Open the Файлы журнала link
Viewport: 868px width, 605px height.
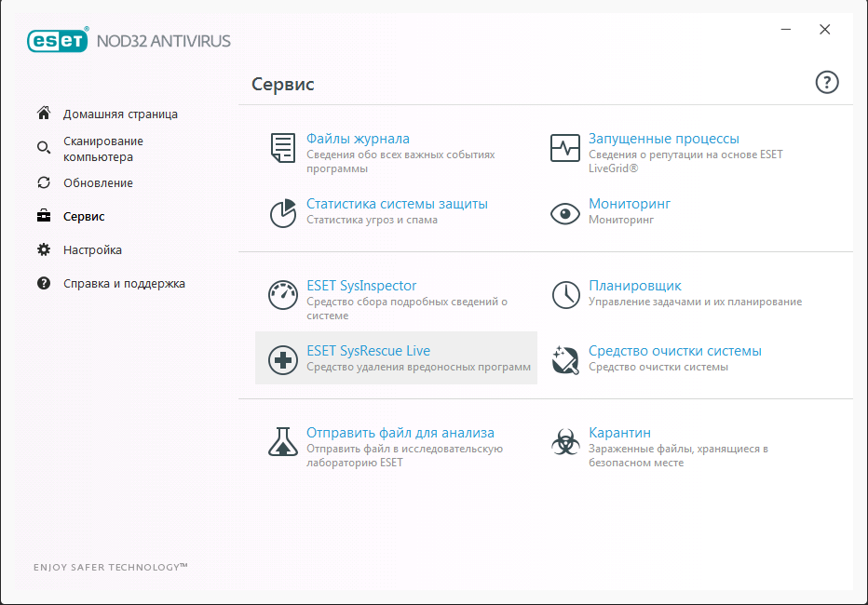pos(359,139)
